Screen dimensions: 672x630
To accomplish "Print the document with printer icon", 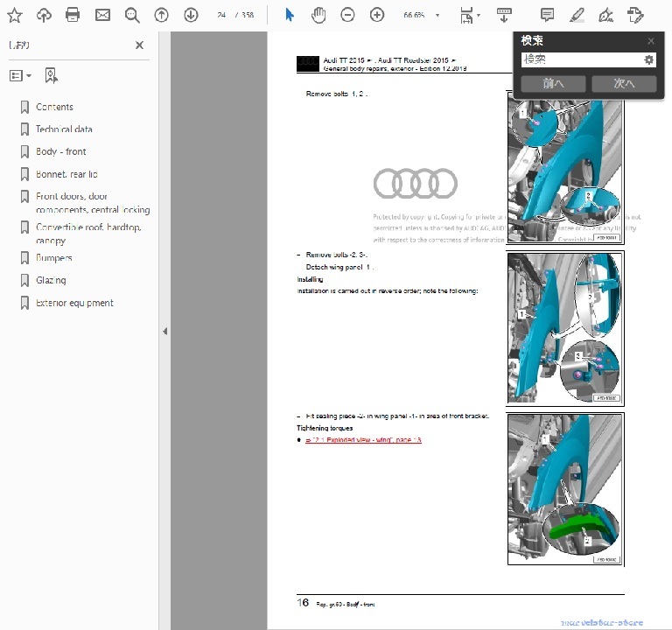I will coord(73,16).
